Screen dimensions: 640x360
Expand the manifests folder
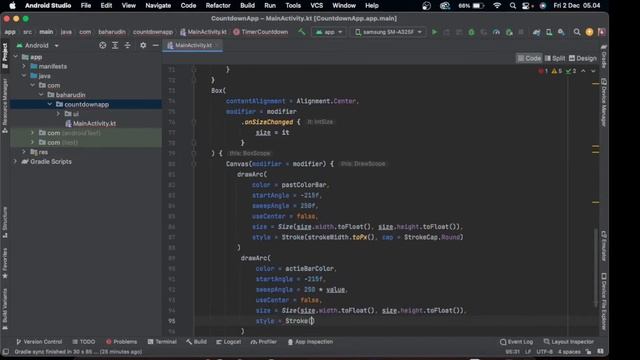[x=24, y=66]
